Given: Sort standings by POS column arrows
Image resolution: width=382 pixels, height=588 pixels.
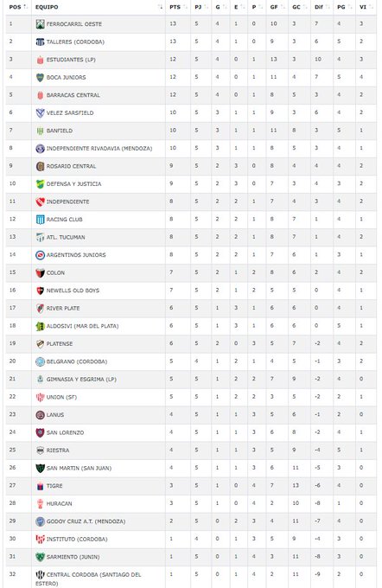Looking at the screenshot, I should point(25,7).
